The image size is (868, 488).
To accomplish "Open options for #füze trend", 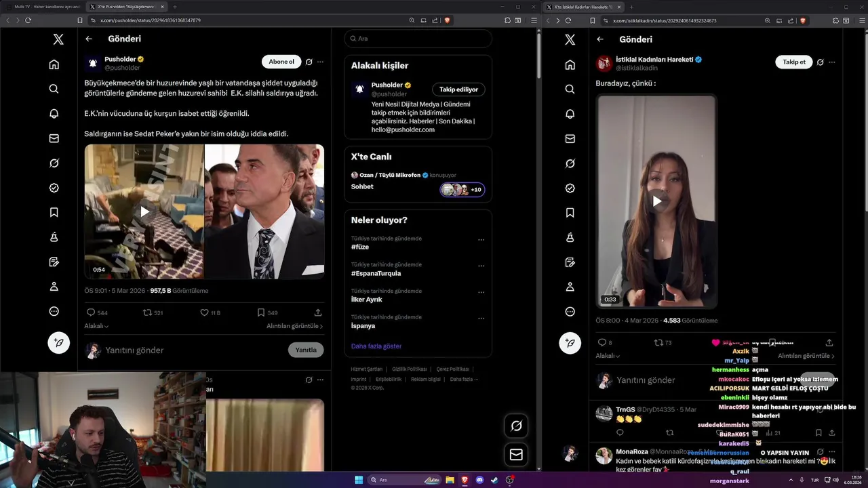I will click(481, 240).
